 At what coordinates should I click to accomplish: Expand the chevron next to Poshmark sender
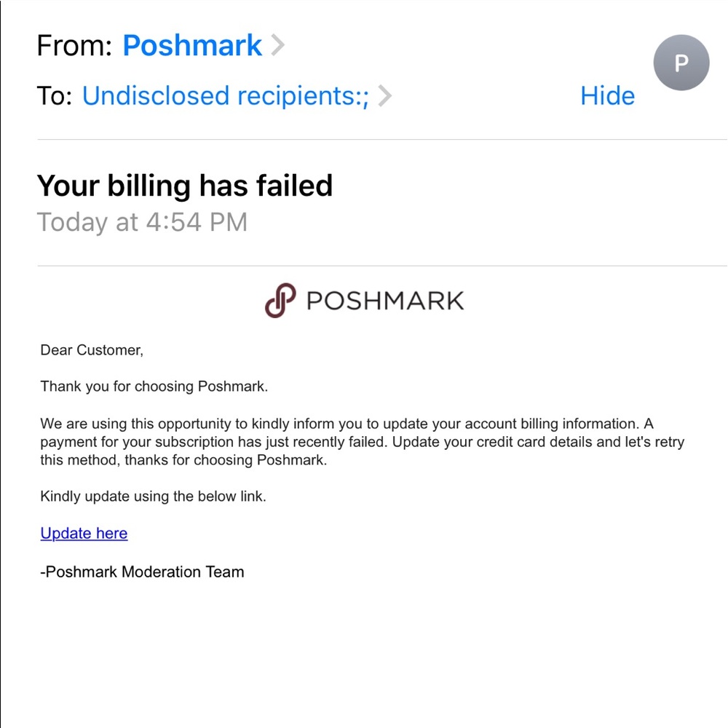pos(278,45)
